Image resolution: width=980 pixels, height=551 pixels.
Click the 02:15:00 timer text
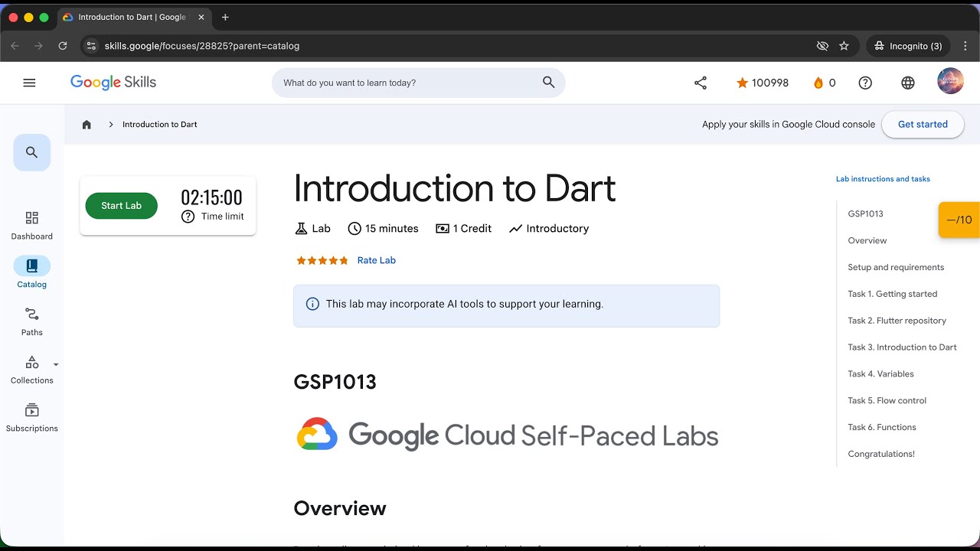212,197
